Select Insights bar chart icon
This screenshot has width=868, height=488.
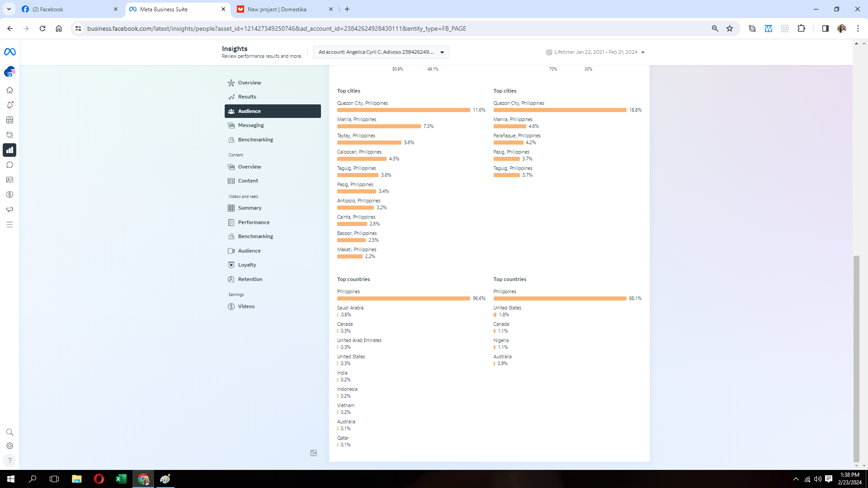click(x=9, y=150)
